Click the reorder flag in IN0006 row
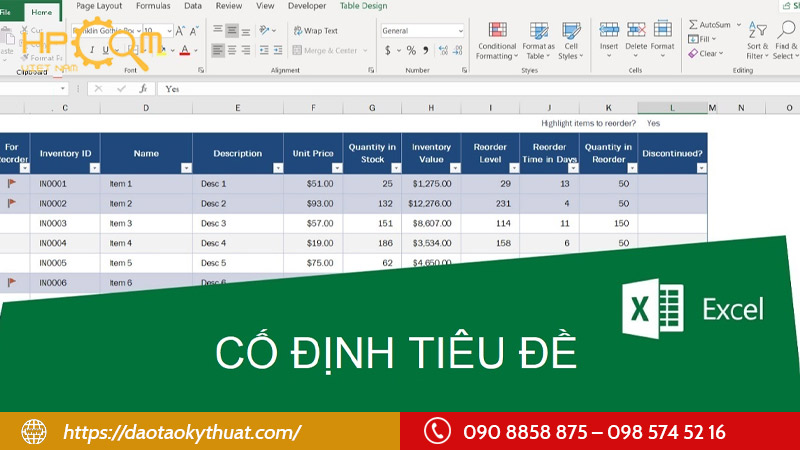This screenshot has height=450, width=800. point(12,282)
